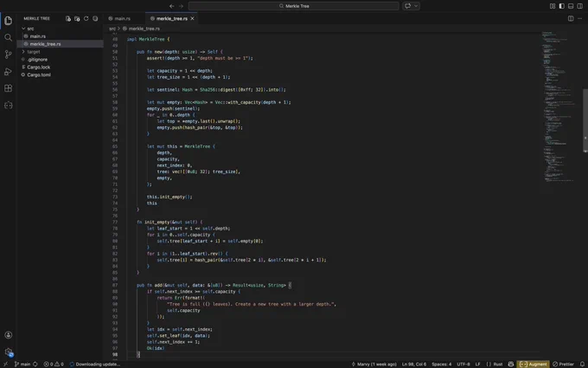Change the LF end of line sequence

pyautogui.click(x=477, y=365)
